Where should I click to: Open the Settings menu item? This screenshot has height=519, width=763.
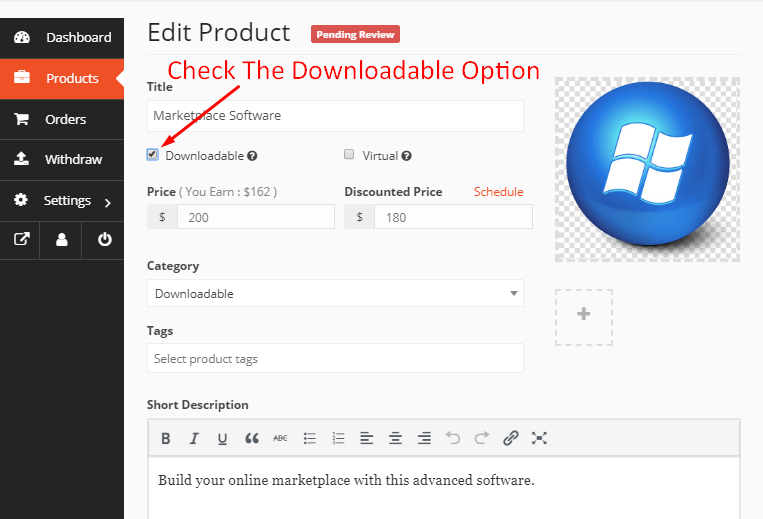click(62, 200)
